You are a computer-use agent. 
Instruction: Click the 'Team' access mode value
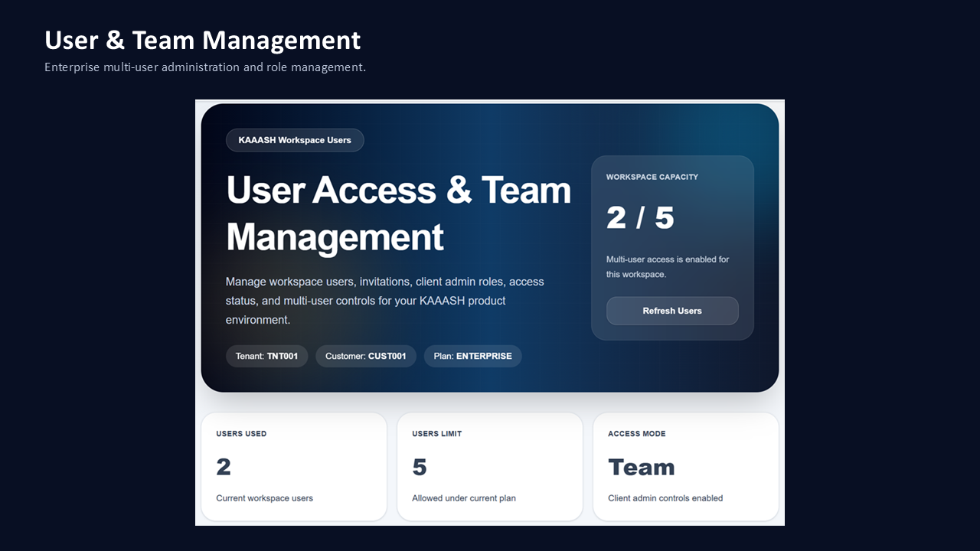(x=642, y=467)
